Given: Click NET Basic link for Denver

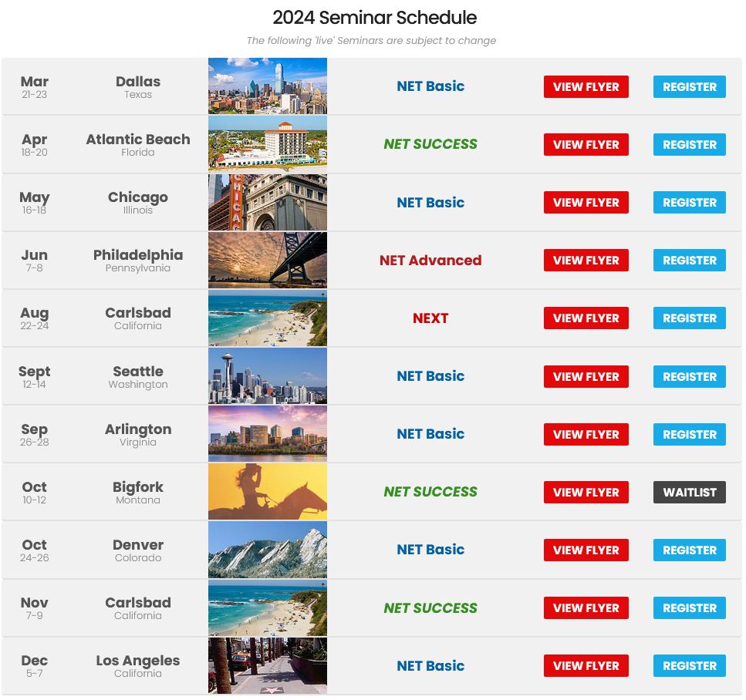Looking at the screenshot, I should pyautogui.click(x=430, y=550).
